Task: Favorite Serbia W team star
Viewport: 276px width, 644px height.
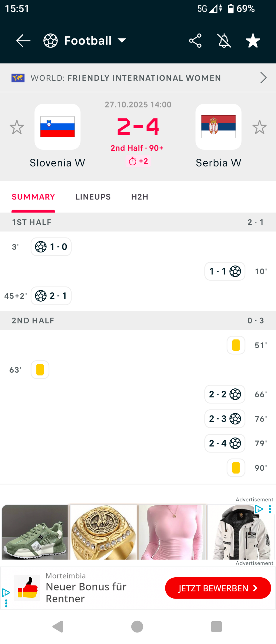Action: tap(259, 127)
